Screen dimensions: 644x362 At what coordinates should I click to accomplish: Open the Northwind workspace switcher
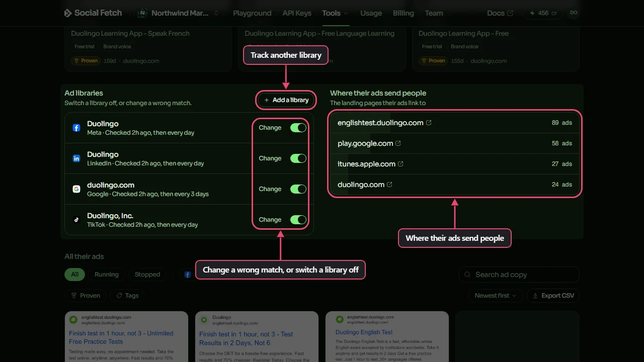179,13
